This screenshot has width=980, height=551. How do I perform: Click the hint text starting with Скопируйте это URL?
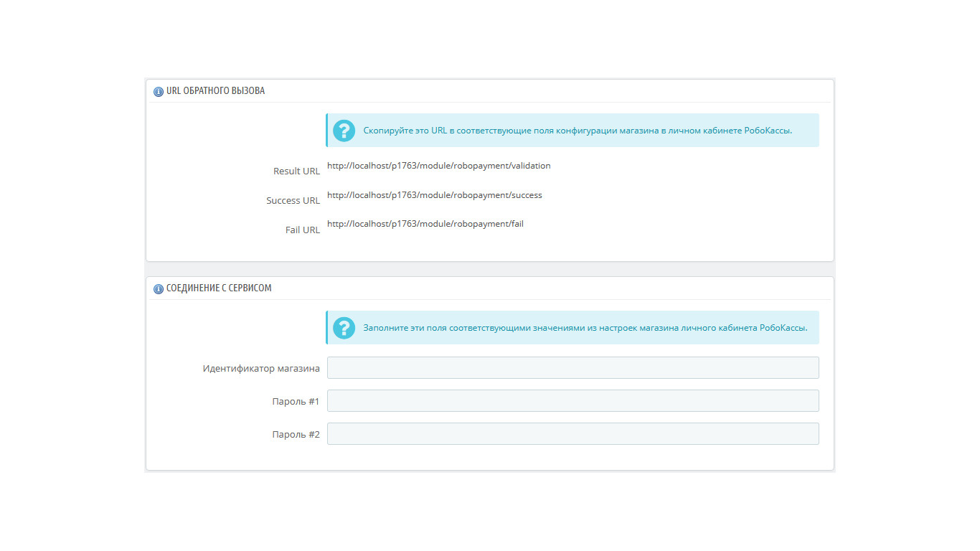pos(578,131)
